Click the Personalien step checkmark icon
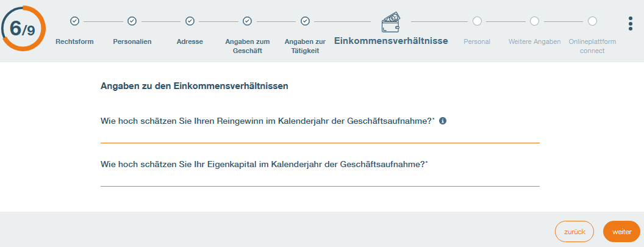 tap(132, 21)
